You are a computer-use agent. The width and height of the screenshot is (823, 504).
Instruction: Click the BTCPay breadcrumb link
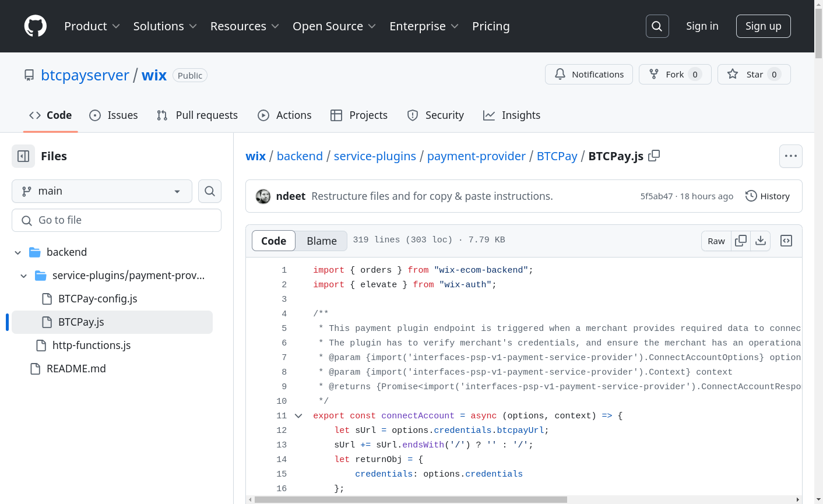(x=557, y=156)
